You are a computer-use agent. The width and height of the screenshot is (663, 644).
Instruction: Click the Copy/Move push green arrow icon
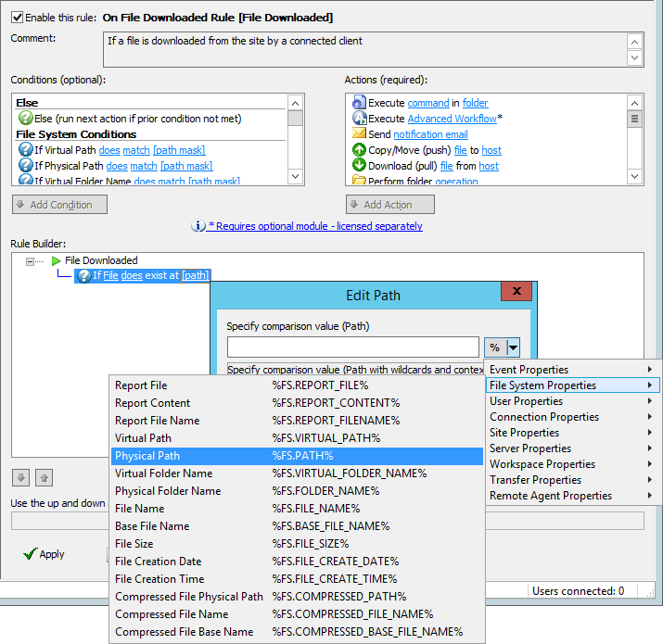[359, 150]
